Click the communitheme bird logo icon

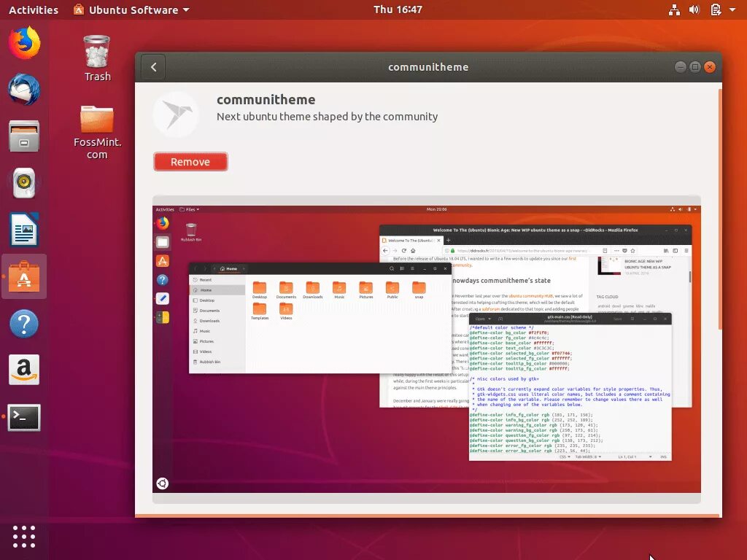coord(176,114)
